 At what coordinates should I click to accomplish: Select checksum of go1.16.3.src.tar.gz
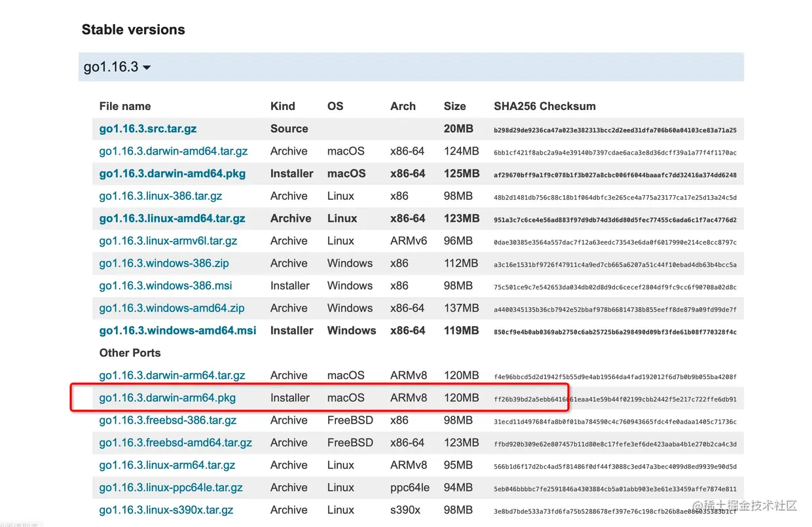coord(615,130)
